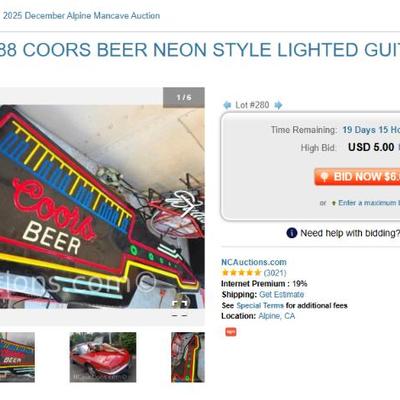This screenshot has height=400, width=400.
Task: Click the star rating icons
Action: point(241,273)
